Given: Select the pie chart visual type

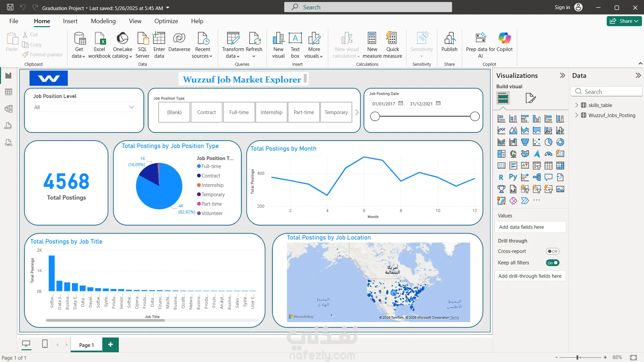Looking at the screenshot, I should (x=548, y=142).
